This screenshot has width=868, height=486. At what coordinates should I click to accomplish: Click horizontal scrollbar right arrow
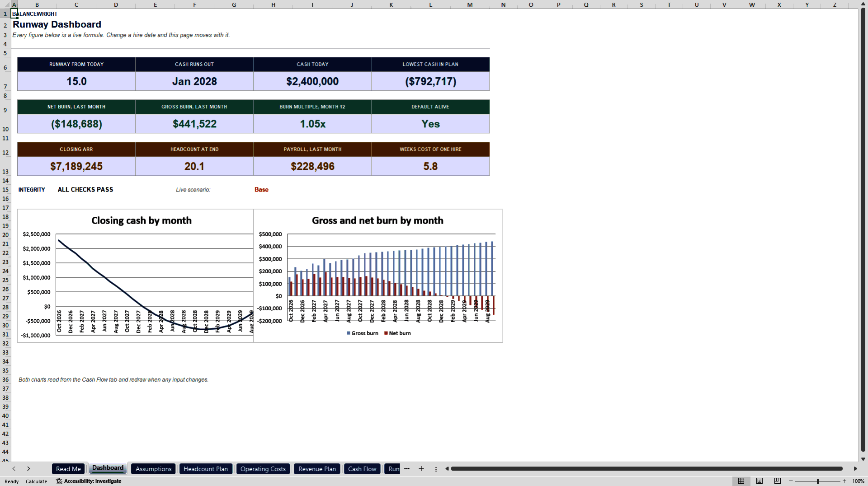[855, 469]
